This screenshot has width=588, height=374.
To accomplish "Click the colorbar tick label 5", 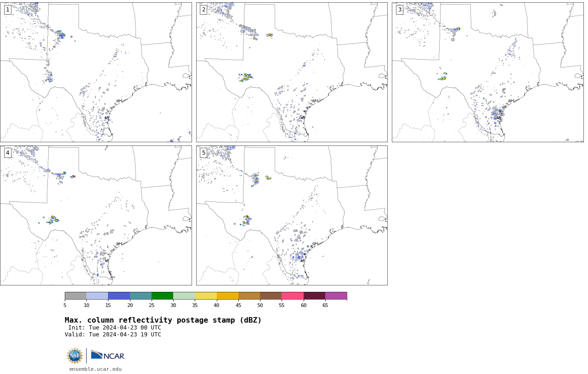I will [65, 306].
